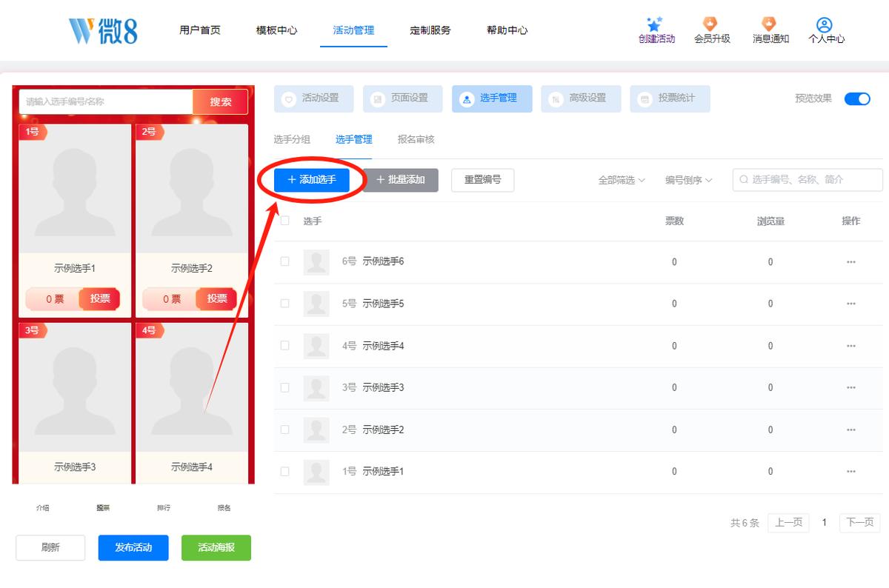Screen dimensions: 889x588
Task: Click 下一页 pagination button
Action: point(860,522)
